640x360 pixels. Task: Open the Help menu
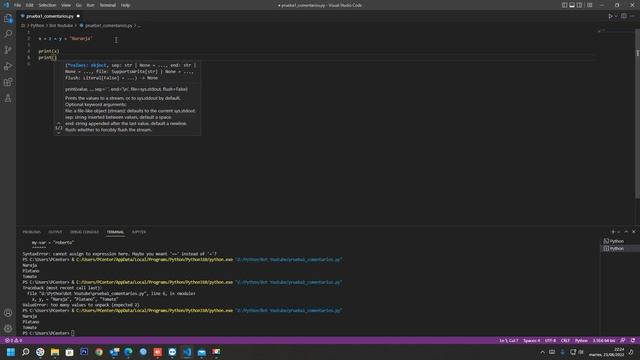point(125,5)
